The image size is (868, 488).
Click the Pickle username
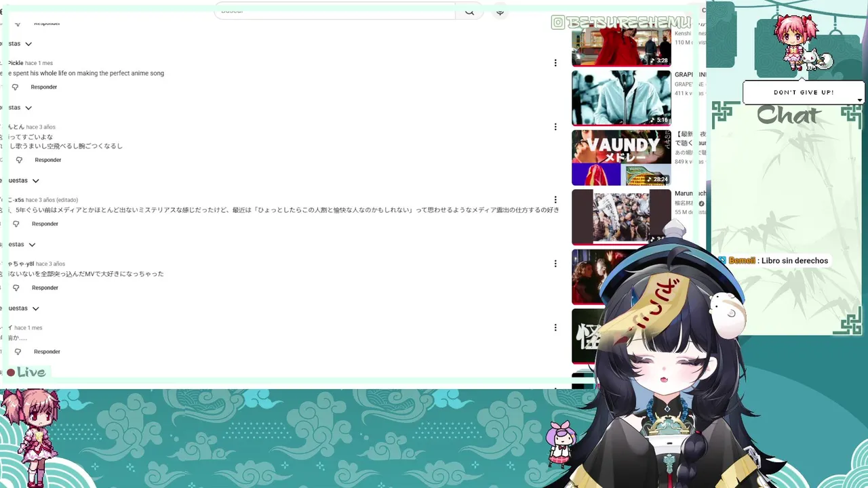(15, 63)
